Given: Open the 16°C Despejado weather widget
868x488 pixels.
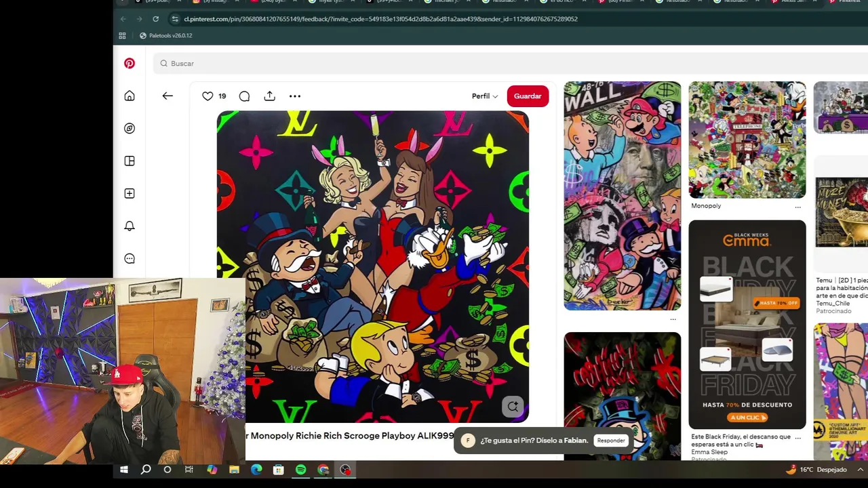Looking at the screenshot, I should point(816,470).
